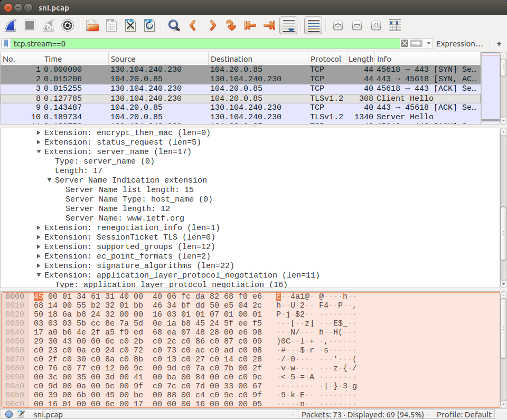Select packet 10 Server Hello row
The height and width of the screenshot is (420, 507).
tap(240, 117)
